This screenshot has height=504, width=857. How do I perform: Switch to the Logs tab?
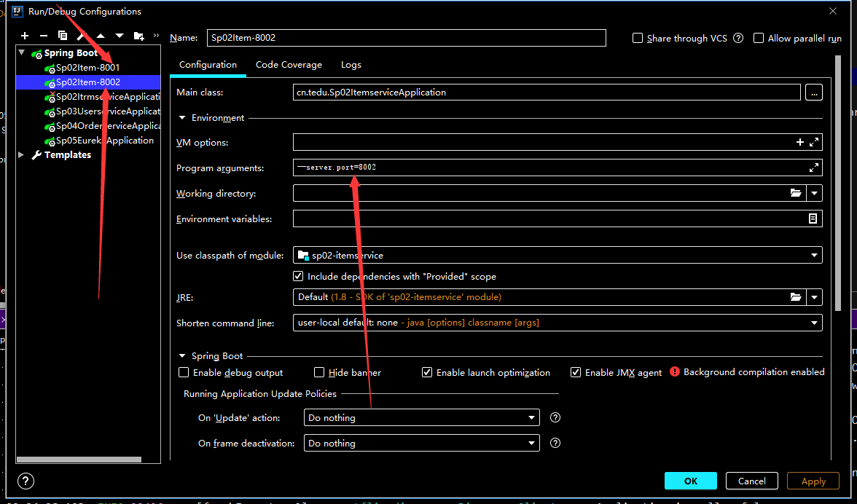coord(351,64)
